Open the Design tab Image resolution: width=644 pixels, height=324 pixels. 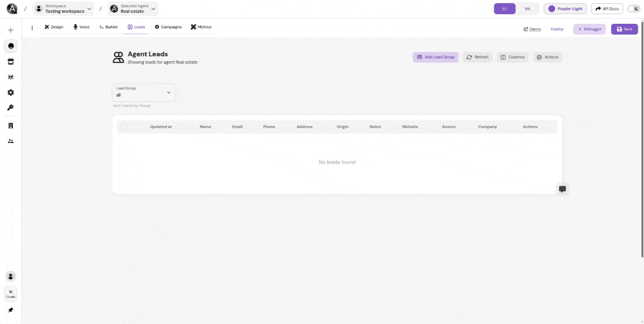pyautogui.click(x=54, y=27)
